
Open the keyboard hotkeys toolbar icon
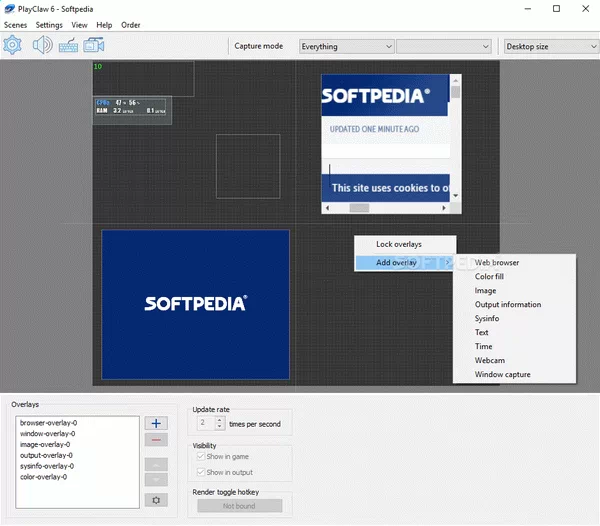(x=68, y=46)
